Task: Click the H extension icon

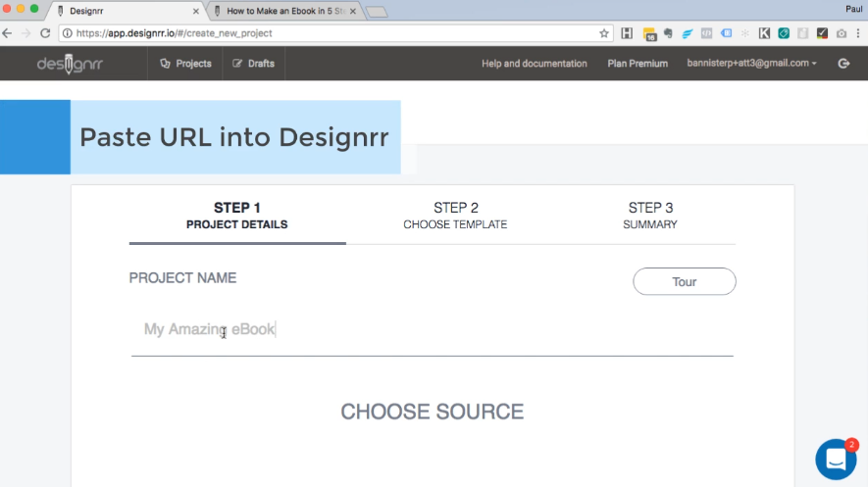Action: (627, 33)
